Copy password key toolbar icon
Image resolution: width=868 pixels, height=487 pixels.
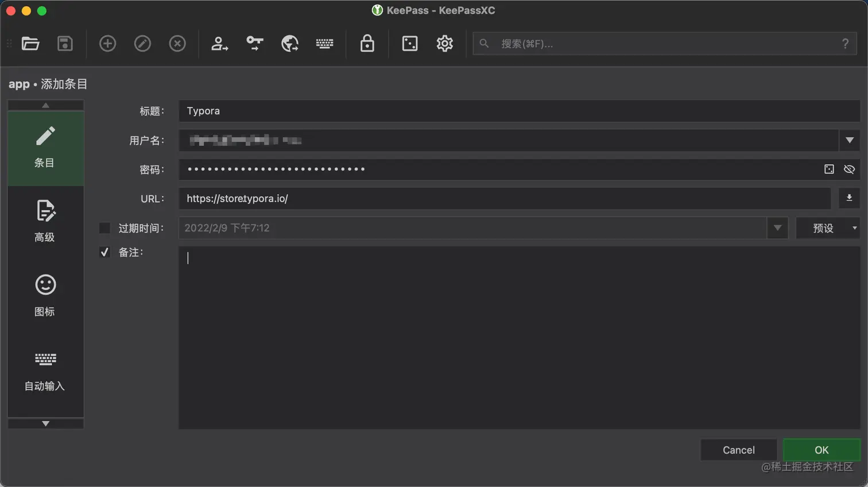point(254,44)
